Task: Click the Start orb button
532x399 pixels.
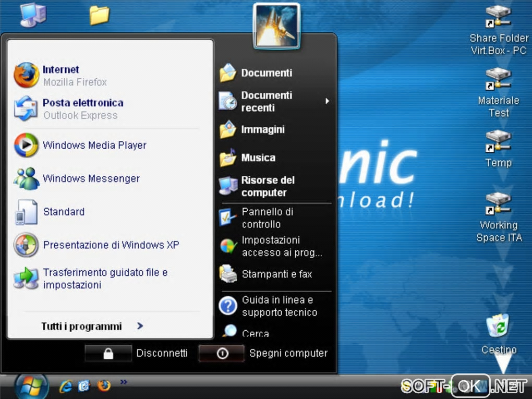Action: point(31,387)
